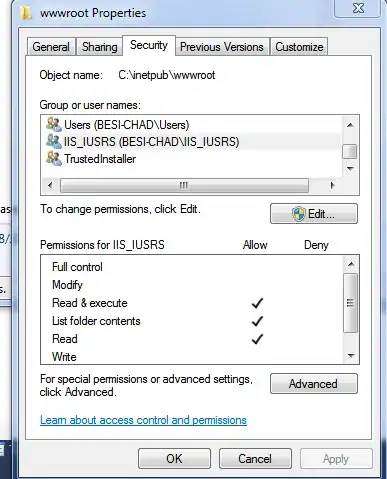Click the permissions list scrollbar thumb

tap(350, 303)
